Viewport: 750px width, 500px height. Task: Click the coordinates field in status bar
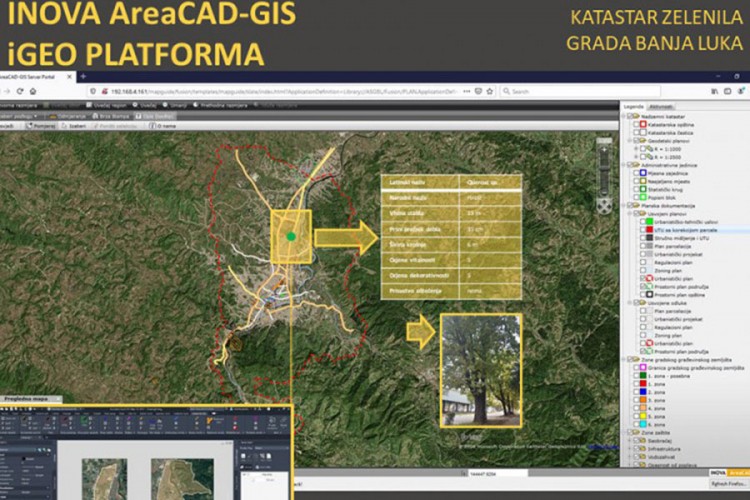coord(497,474)
